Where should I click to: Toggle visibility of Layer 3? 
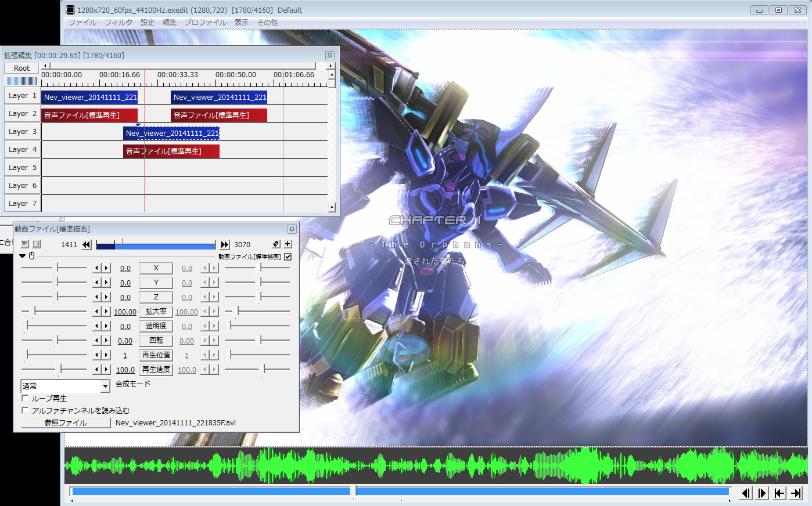coord(22,132)
